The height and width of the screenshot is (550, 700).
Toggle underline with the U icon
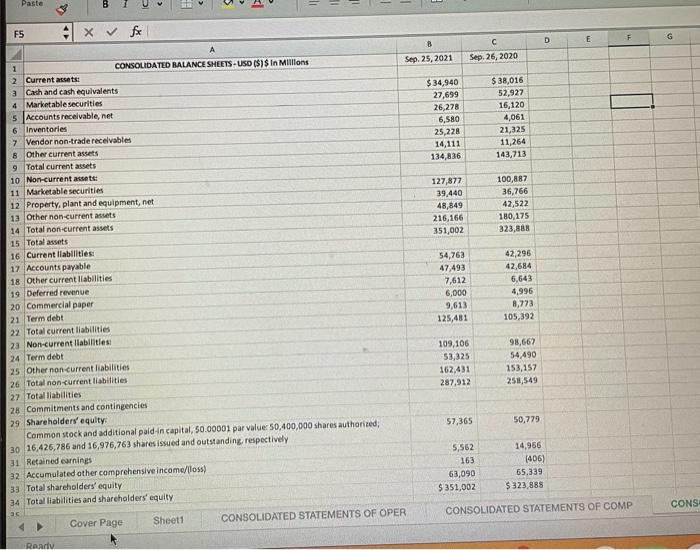tap(146, 4)
